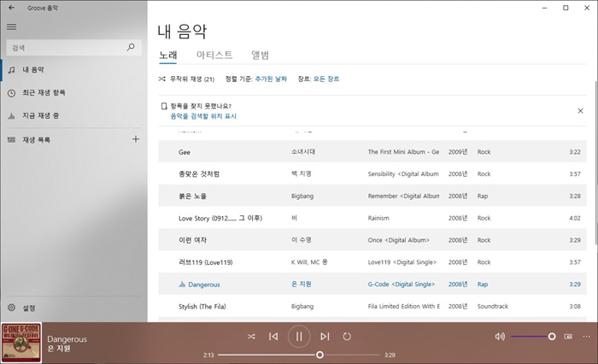Start 무작위 재생 shuffle all
The width and height of the screenshot is (598, 364).
tap(186, 79)
